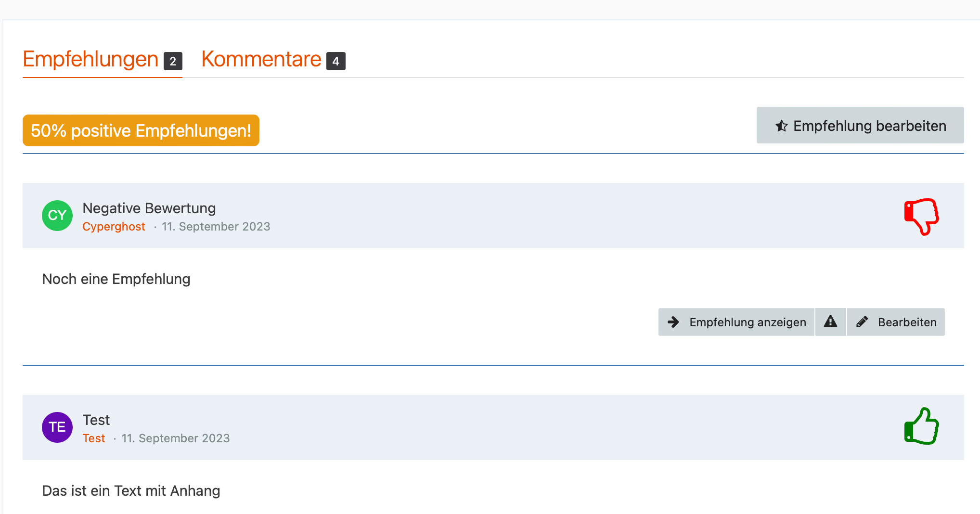Click the warning triangle report icon
The height and width of the screenshot is (514, 980).
click(830, 321)
